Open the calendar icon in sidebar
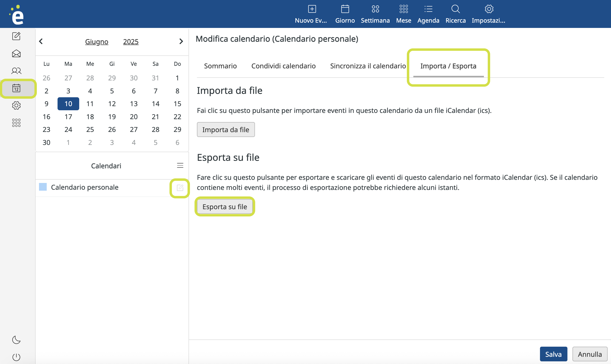Viewport: 611px width, 364px height. pos(16,88)
